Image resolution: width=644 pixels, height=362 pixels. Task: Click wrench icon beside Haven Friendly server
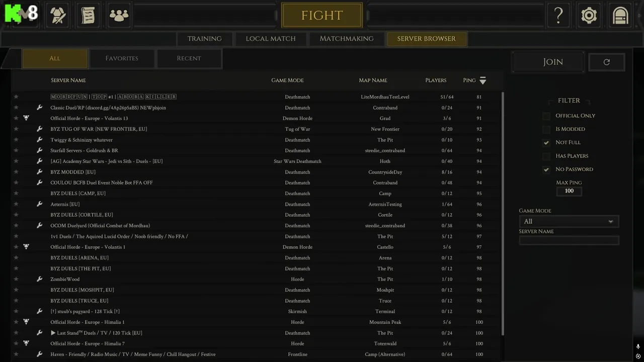(40, 354)
